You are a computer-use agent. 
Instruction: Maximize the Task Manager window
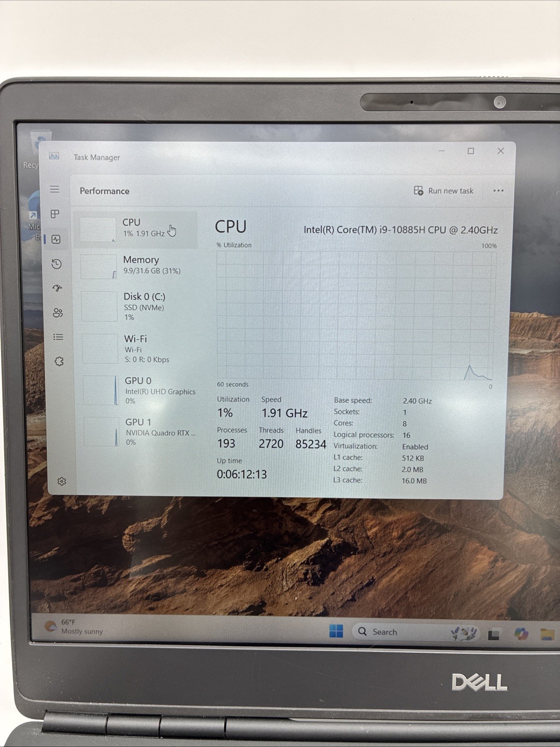click(471, 151)
